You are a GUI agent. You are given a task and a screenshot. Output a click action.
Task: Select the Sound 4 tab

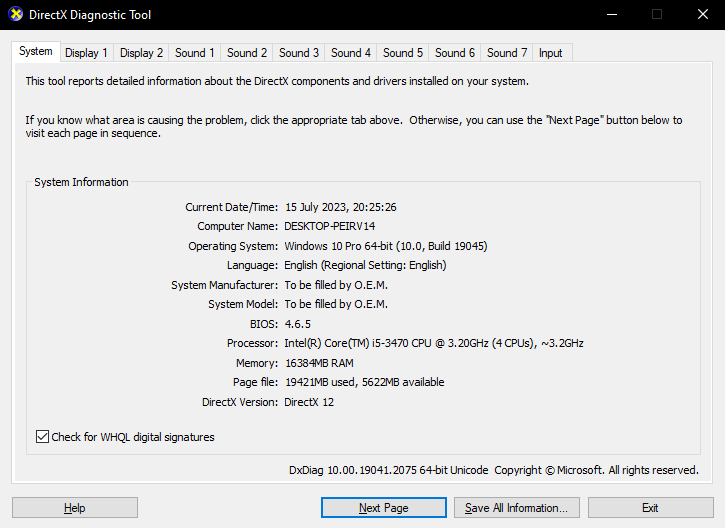pyautogui.click(x=350, y=53)
